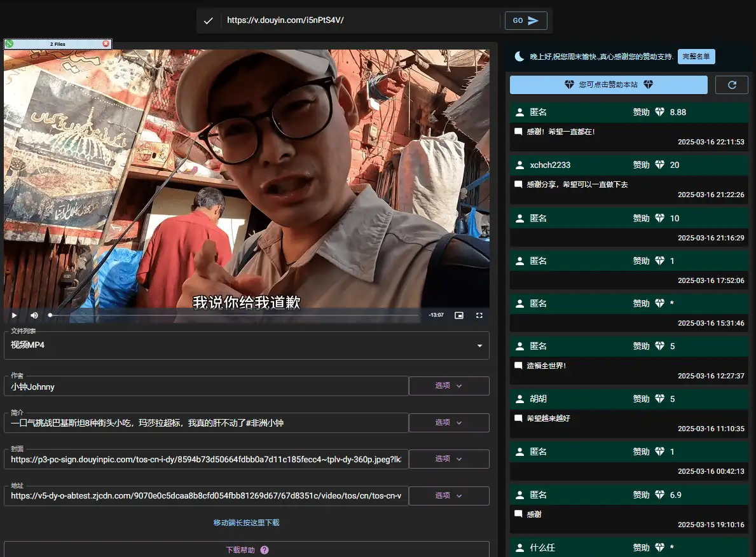
Task: Click the Douyin URL input field
Action: pos(359,20)
